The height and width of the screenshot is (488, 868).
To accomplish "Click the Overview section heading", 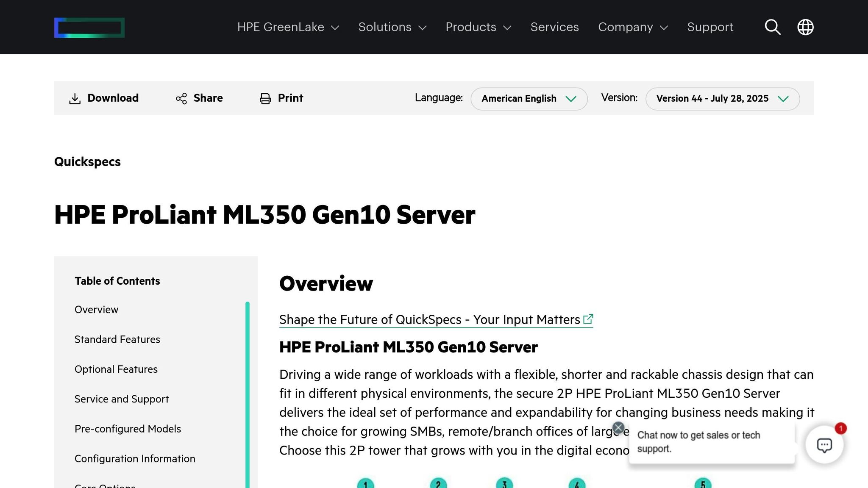I will point(326,283).
